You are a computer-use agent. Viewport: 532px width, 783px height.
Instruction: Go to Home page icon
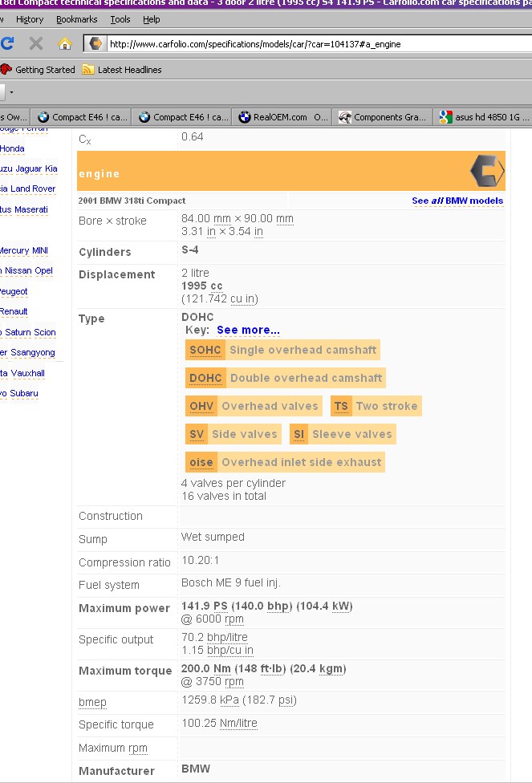(65, 43)
